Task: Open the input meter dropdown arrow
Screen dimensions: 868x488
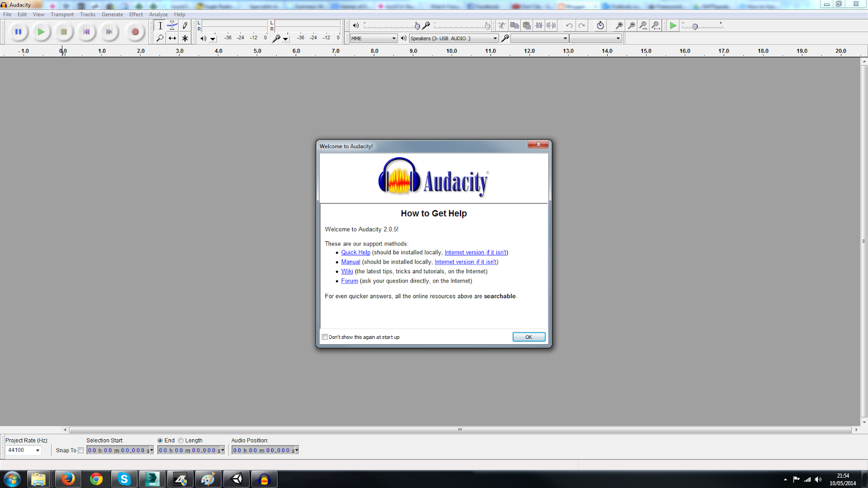Action: (286, 39)
